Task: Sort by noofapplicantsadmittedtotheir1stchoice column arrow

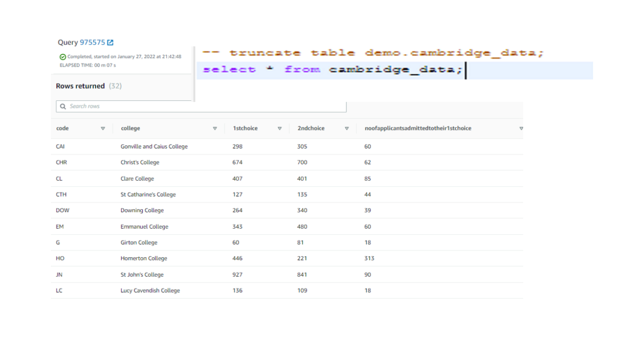Action: point(521,129)
